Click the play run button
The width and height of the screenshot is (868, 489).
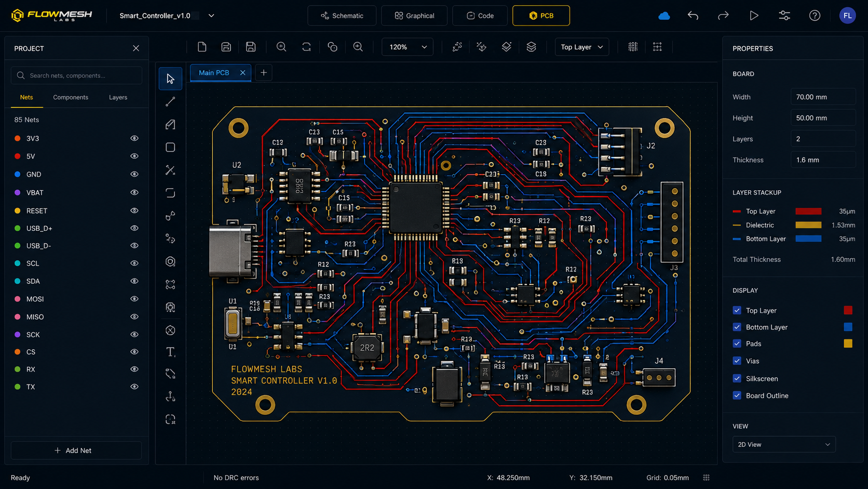click(x=754, y=16)
